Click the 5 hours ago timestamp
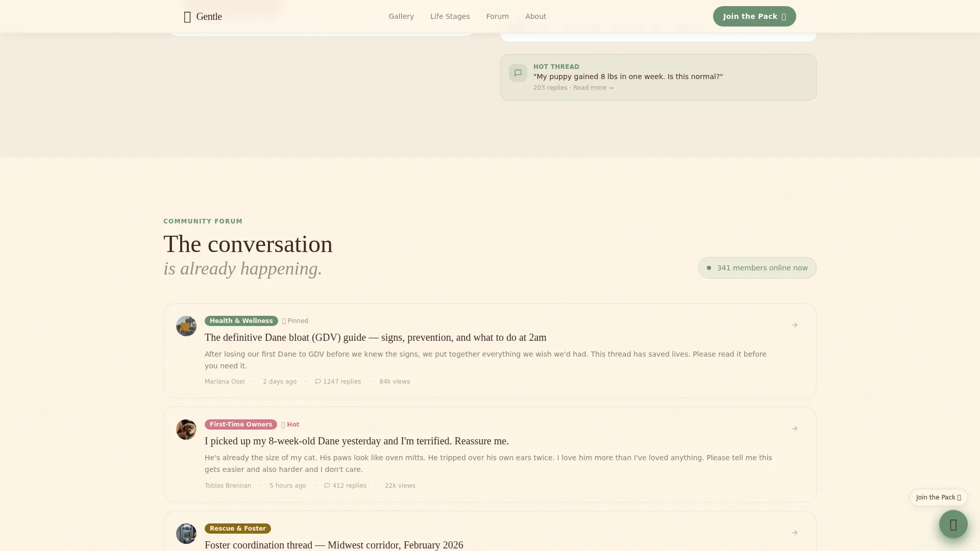This screenshot has height=551, width=980. click(x=288, y=486)
